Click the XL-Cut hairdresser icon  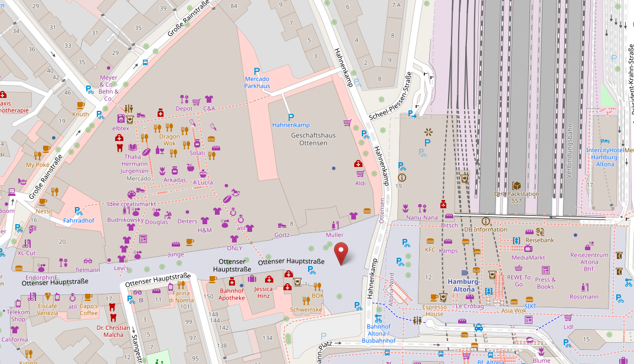point(27,244)
